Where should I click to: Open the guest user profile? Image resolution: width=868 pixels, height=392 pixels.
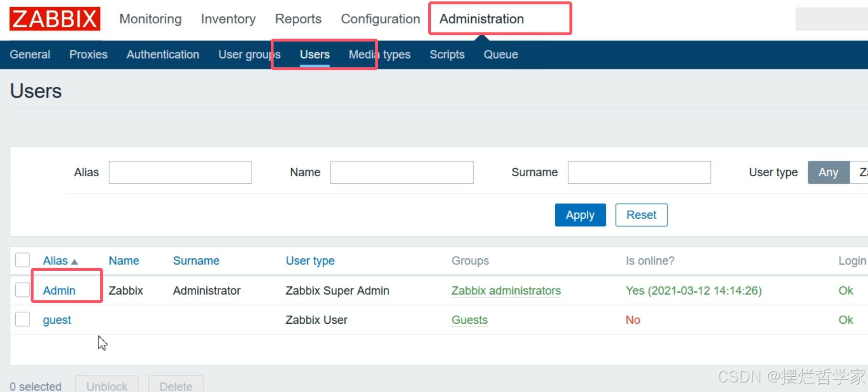tap(57, 320)
